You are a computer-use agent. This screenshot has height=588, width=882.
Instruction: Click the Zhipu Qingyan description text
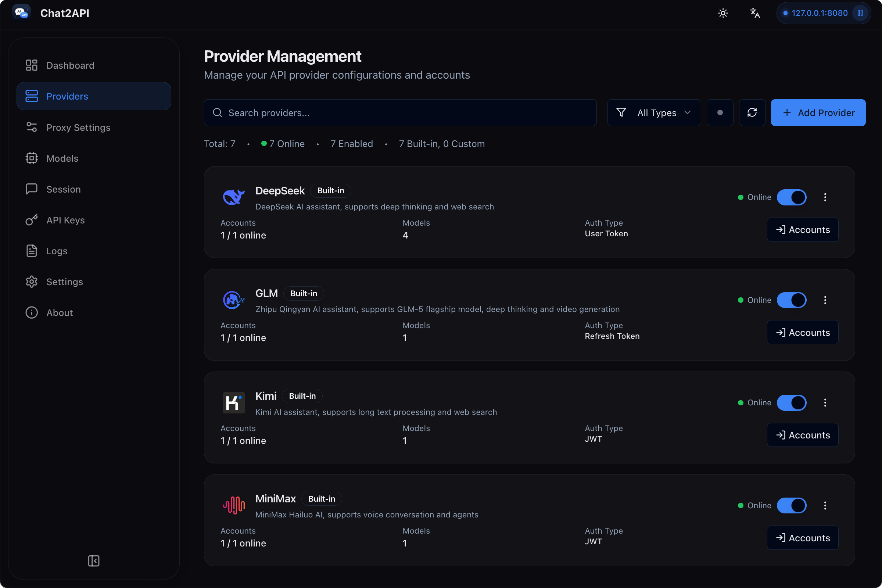[438, 309]
